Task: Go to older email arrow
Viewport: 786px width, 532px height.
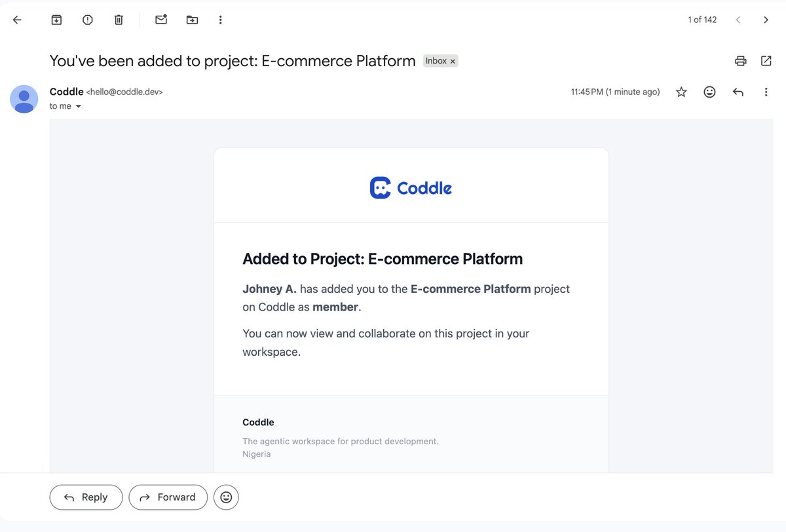Action: coord(766,20)
